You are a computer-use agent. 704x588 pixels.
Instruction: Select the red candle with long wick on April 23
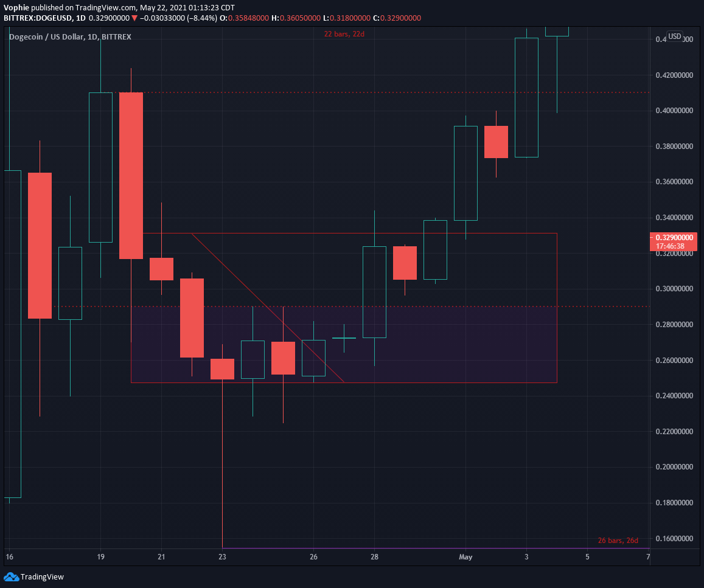[x=222, y=369]
